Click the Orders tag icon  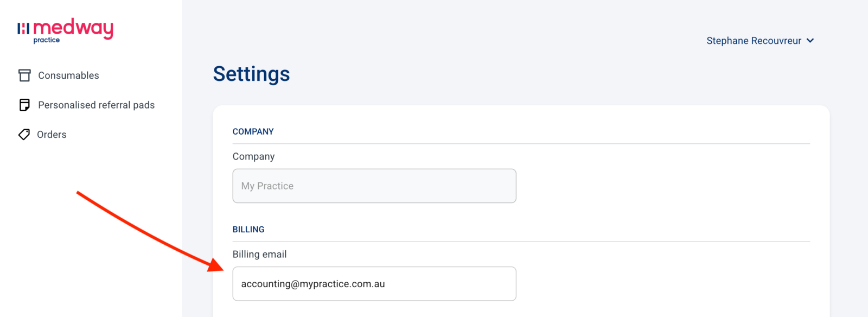coord(24,134)
